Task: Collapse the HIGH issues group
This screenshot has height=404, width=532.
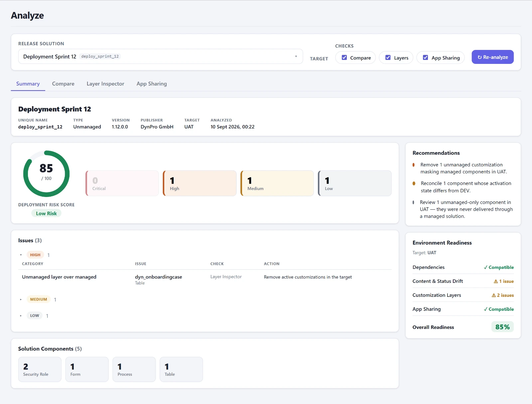Action: click(x=21, y=255)
